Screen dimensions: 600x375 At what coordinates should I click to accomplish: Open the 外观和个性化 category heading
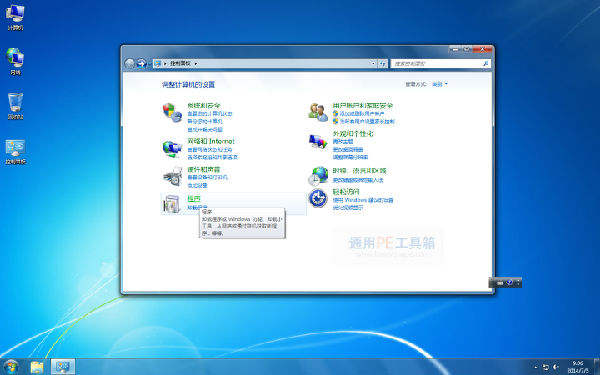[353, 134]
